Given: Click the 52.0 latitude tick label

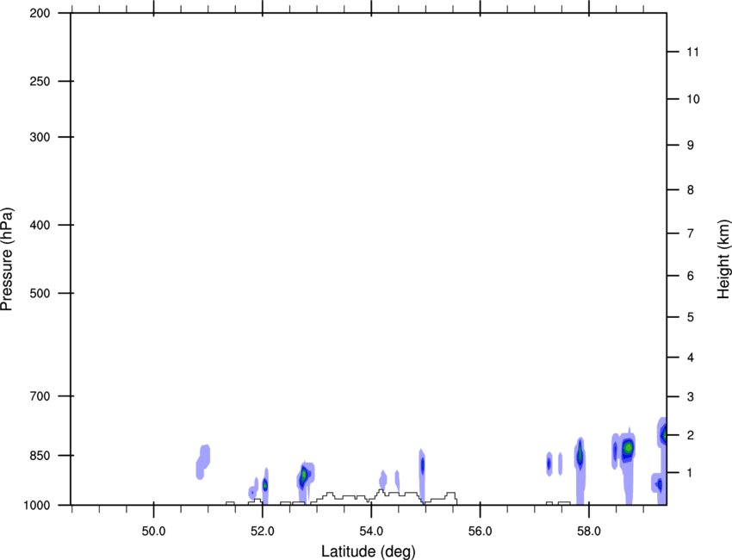Looking at the screenshot, I should click(x=263, y=532).
